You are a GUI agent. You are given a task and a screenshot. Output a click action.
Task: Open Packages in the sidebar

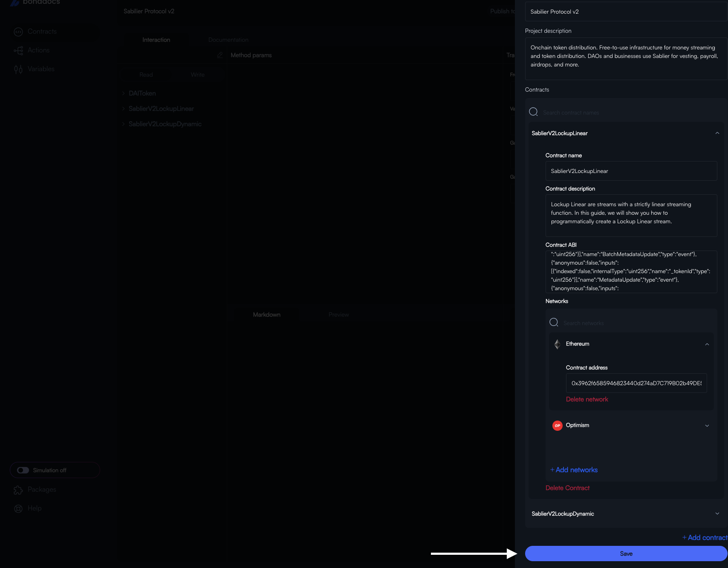[x=42, y=490]
